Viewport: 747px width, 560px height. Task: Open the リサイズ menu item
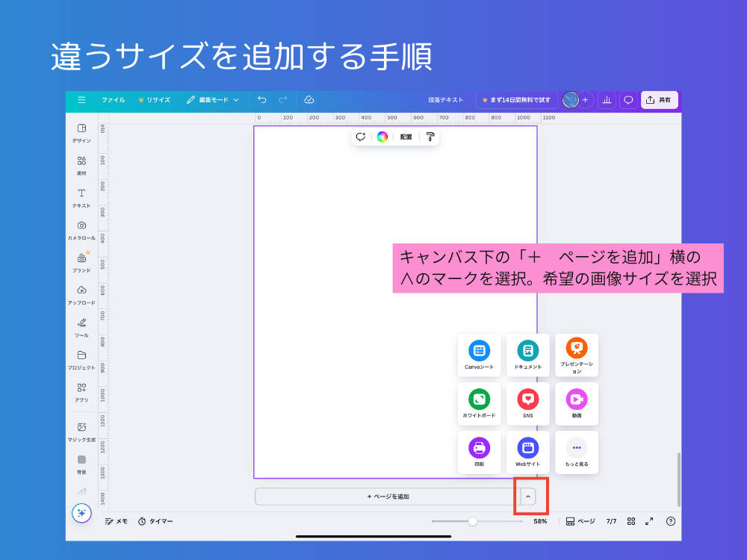[x=155, y=99]
